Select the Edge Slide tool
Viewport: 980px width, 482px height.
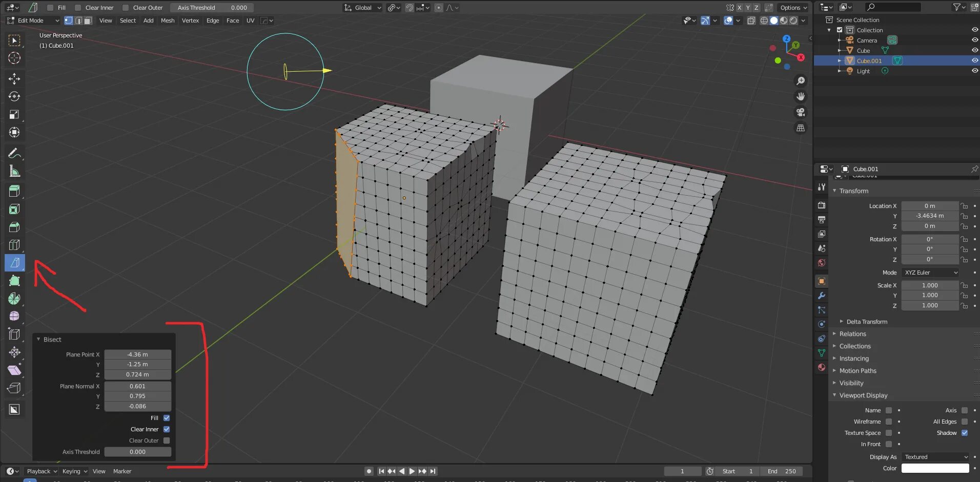[x=14, y=334]
